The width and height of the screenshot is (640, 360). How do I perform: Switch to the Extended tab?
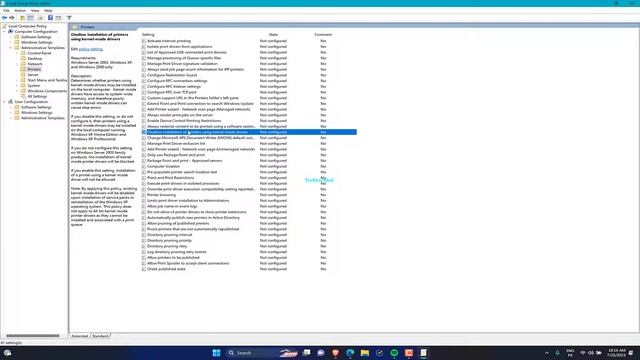tap(80, 336)
